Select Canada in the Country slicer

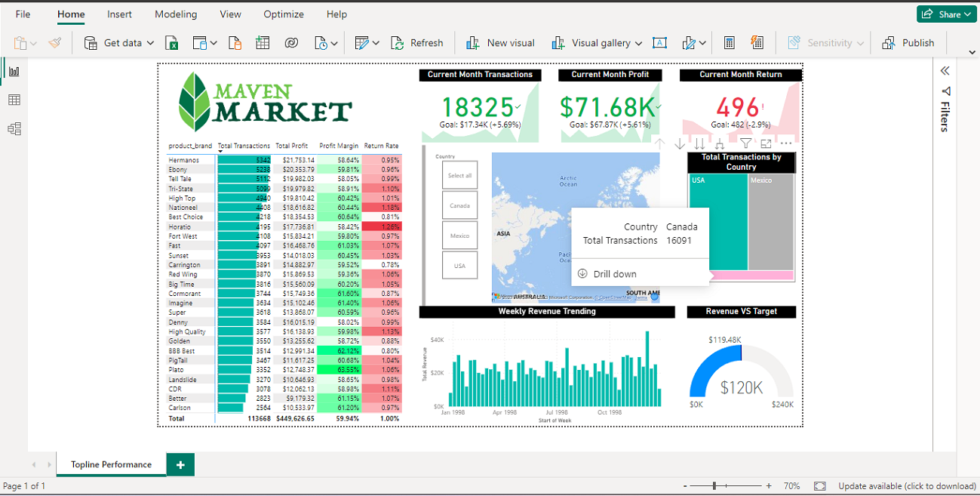459,205
